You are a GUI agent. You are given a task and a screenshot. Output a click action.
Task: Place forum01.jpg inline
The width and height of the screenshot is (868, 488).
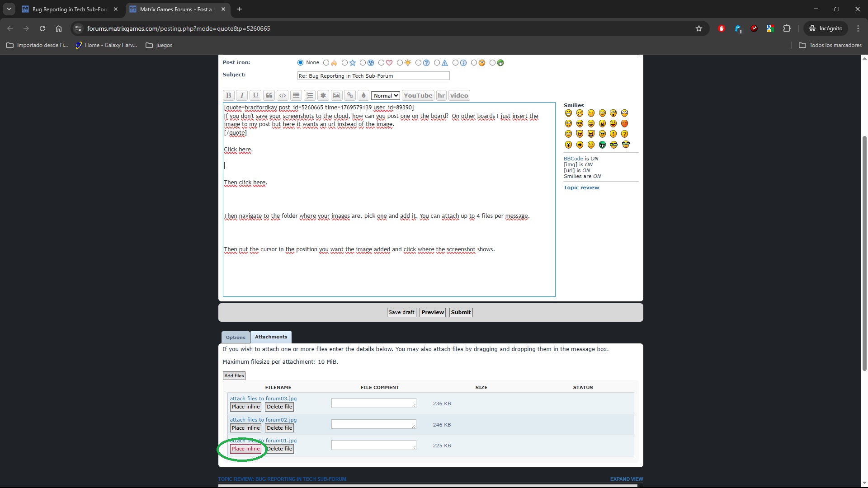point(245,449)
